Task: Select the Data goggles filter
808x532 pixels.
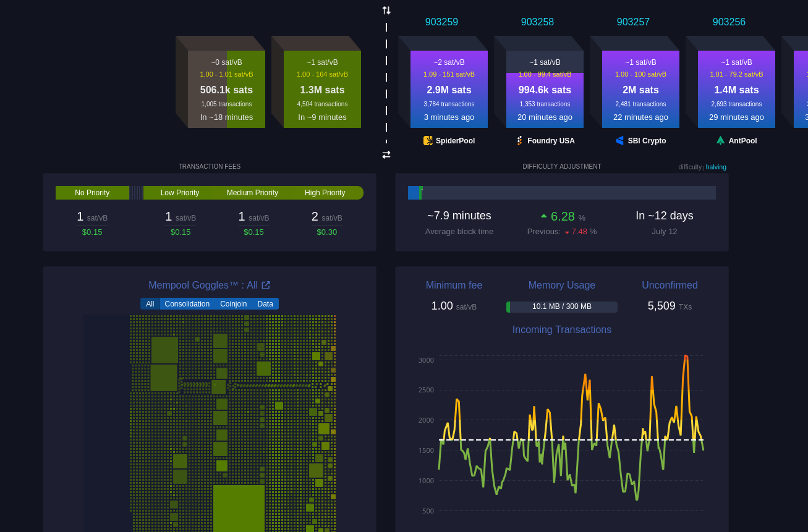Action: point(265,304)
